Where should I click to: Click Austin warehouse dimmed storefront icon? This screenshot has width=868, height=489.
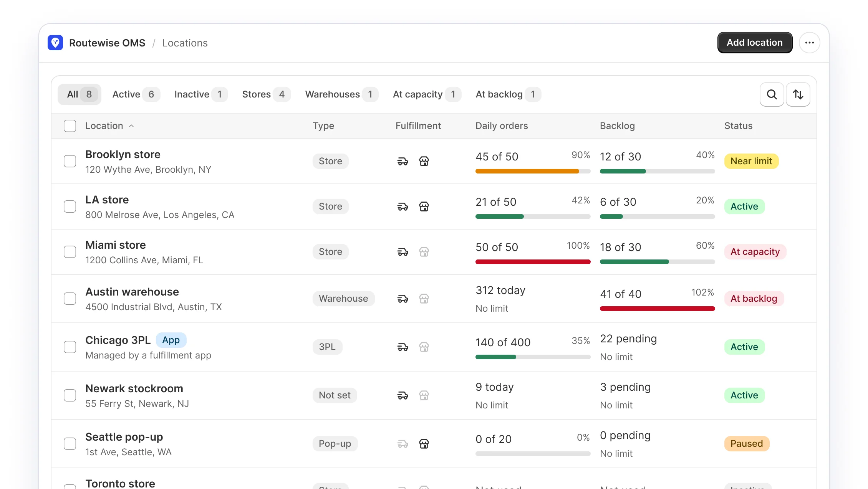tap(424, 299)
